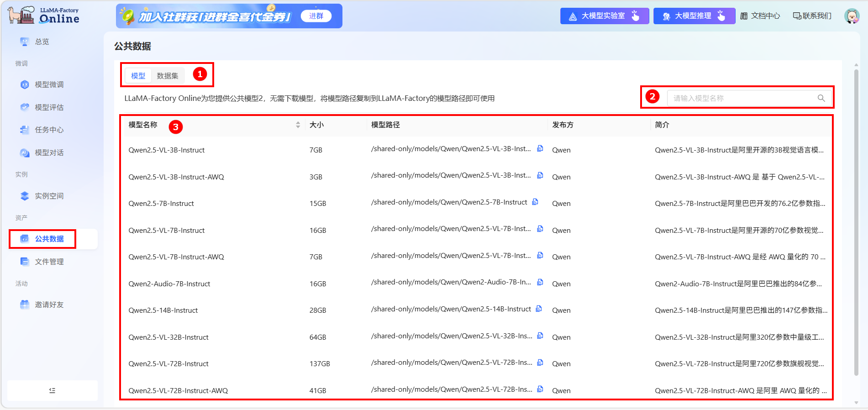Click the Qwen2.5-14B-Instruct model name
The width and height of the screenshot is (868, 410).
[163, 310]
